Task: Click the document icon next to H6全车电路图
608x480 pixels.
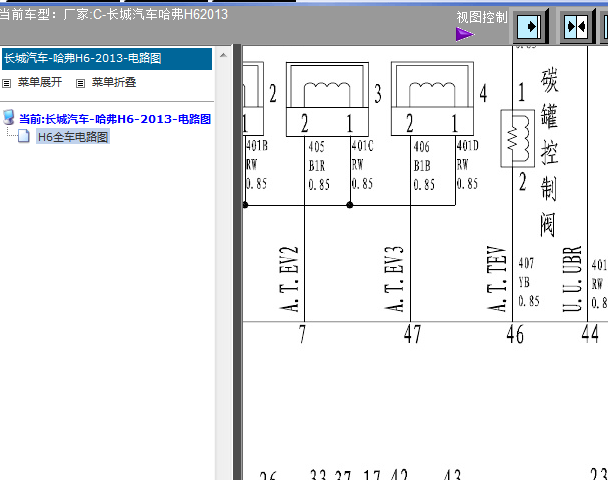Action: (24, 136)
